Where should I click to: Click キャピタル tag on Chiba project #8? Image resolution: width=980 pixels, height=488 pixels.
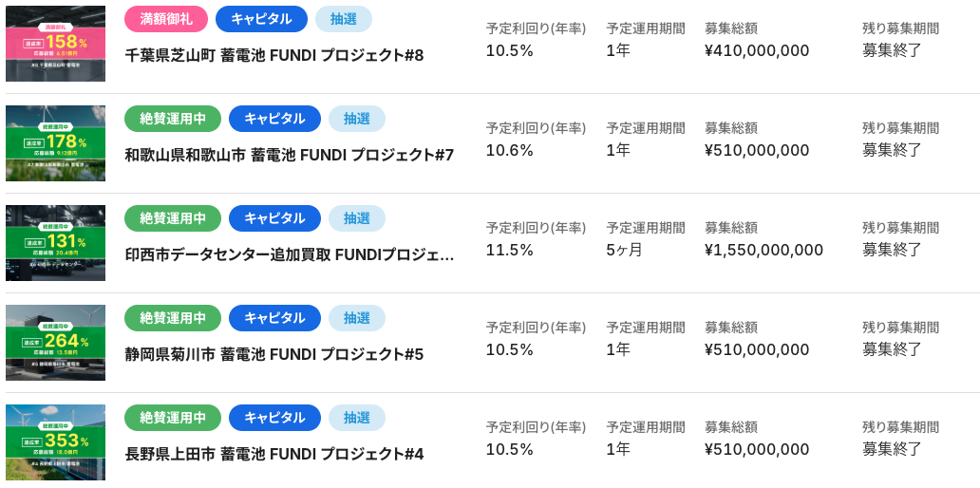click(x=261, y=19)
